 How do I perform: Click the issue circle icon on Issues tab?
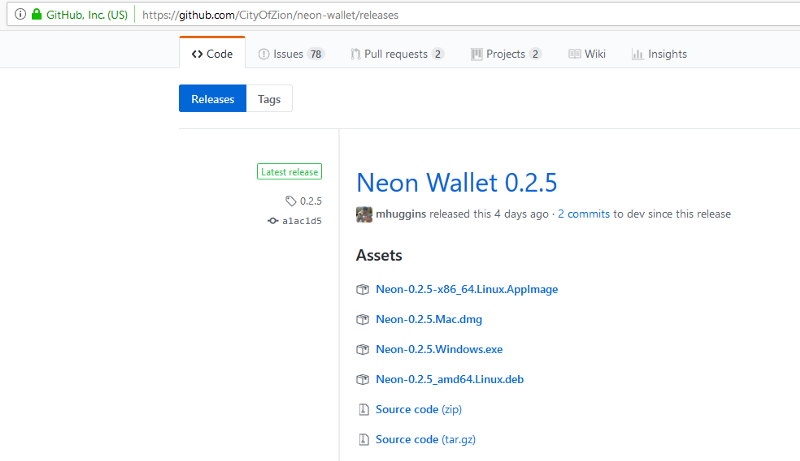point(264,54)
